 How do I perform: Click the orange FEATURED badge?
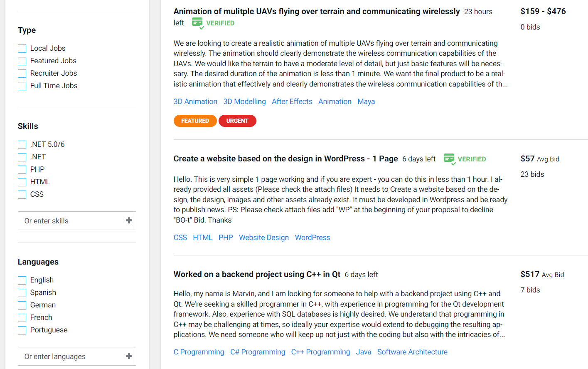(195, 121)
